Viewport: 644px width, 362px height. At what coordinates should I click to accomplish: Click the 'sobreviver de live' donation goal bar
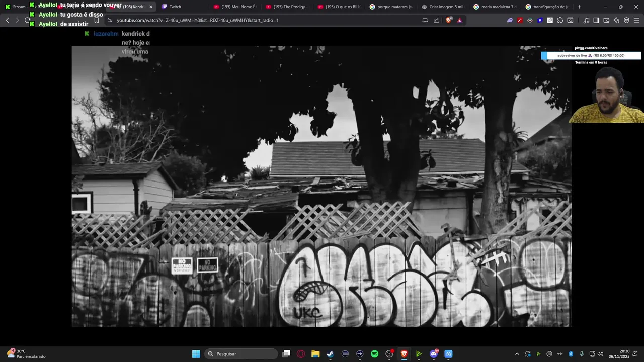591,56
